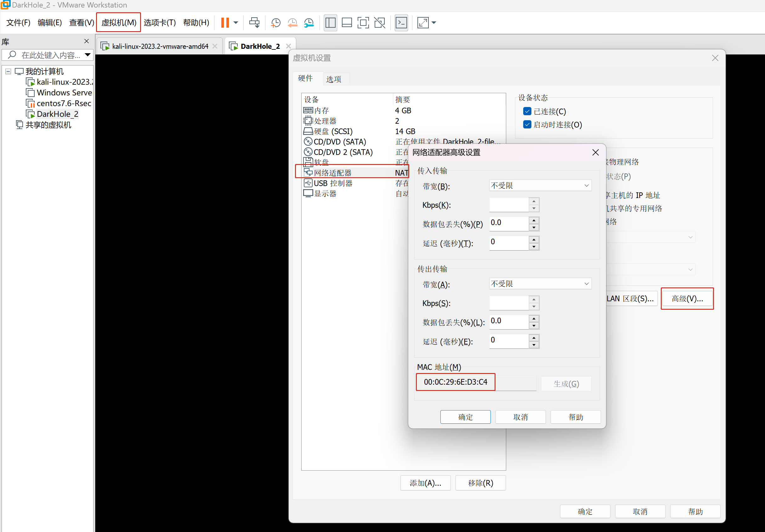Open the snapshot manager icon
Screen dimensions: 765x532
(x=309, y=23)
